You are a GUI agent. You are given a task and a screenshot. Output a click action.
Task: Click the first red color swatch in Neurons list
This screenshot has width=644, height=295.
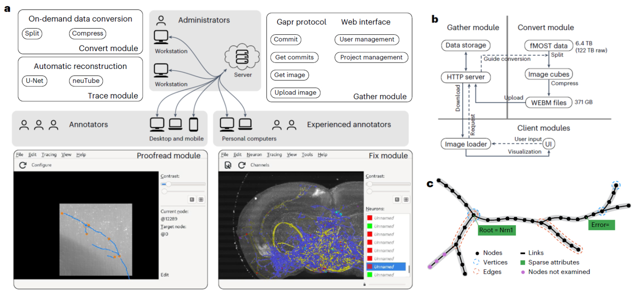(370, 218)
